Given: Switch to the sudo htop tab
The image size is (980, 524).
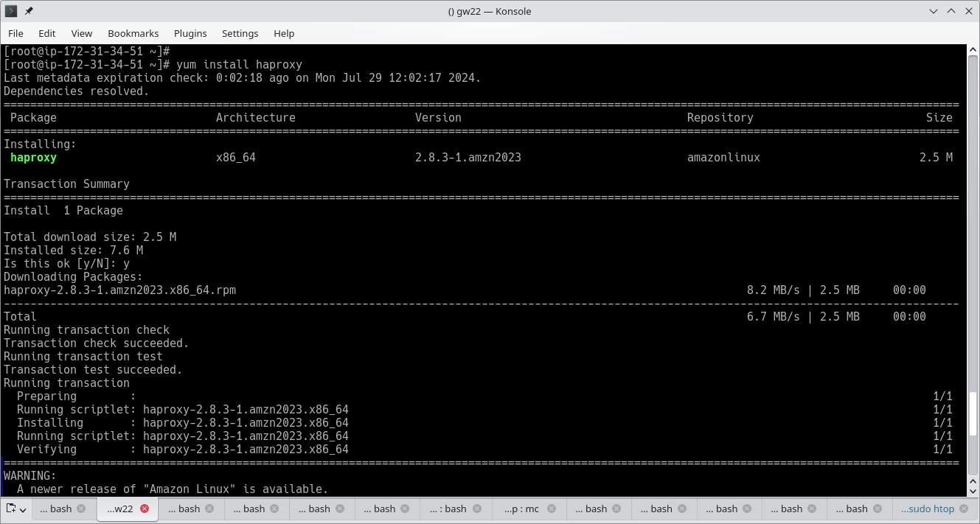Looking at the screenshot, I should tap(929, 509).
